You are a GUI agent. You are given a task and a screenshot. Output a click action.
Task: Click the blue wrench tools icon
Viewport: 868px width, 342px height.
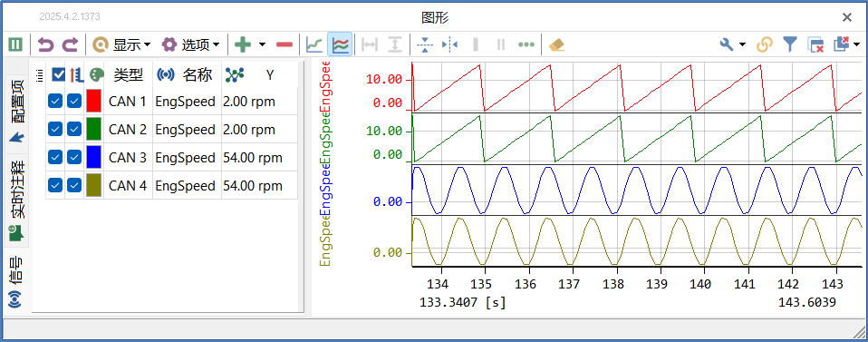pyautogui.click(x=727, y=44)
